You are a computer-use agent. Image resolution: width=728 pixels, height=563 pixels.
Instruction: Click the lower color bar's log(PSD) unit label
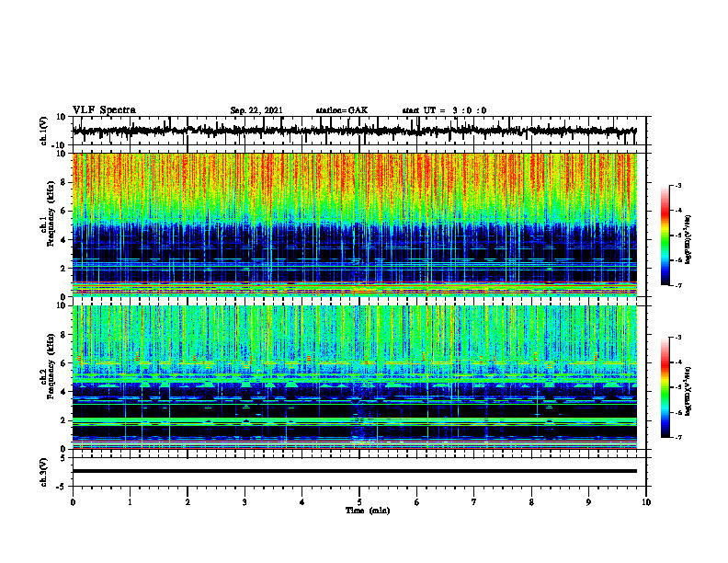(688, 392)
